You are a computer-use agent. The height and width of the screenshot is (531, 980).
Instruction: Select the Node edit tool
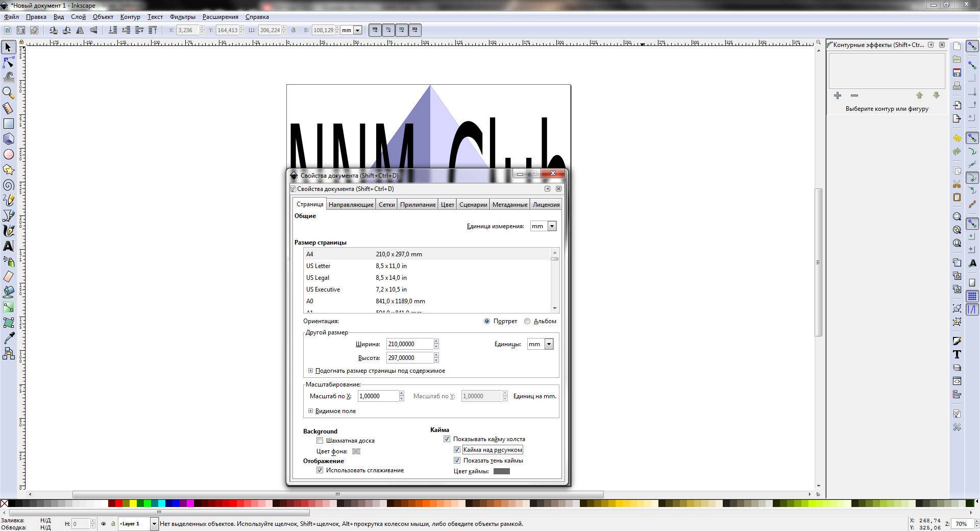pyautogui.click(x=8, y=63)
